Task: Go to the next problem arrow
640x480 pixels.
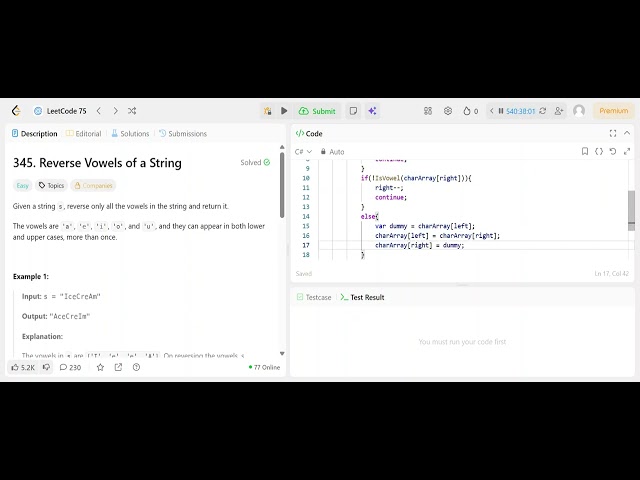Action: 116,111
